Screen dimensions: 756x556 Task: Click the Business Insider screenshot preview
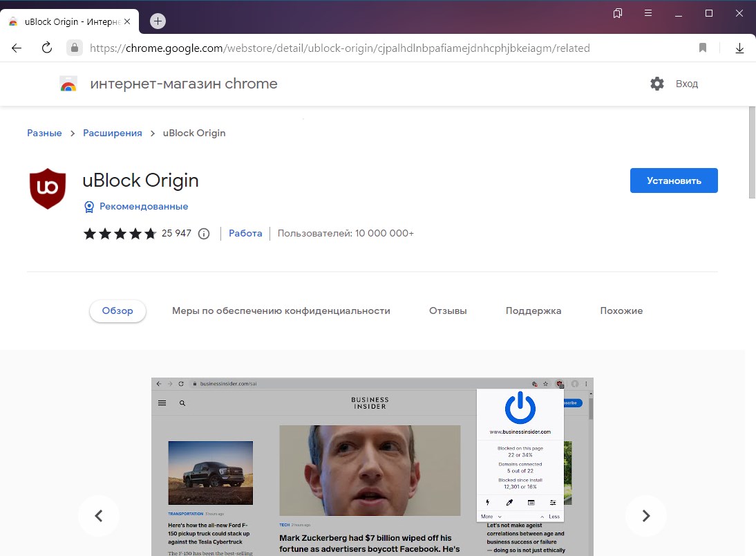click(372, 467)
